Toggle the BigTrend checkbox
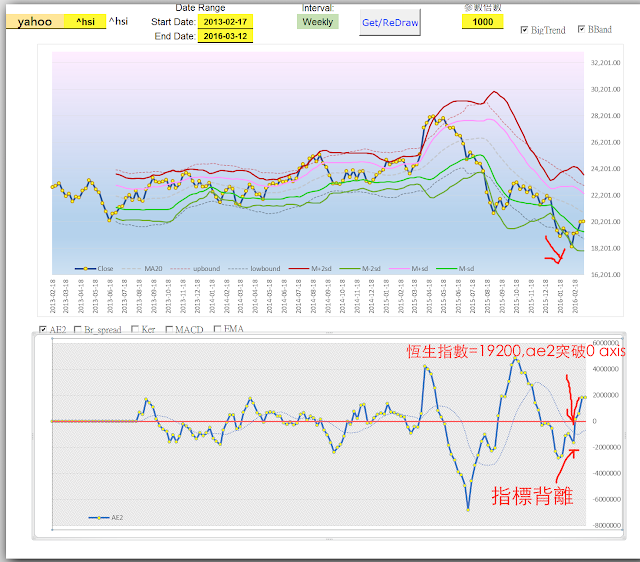 point(524,30)
